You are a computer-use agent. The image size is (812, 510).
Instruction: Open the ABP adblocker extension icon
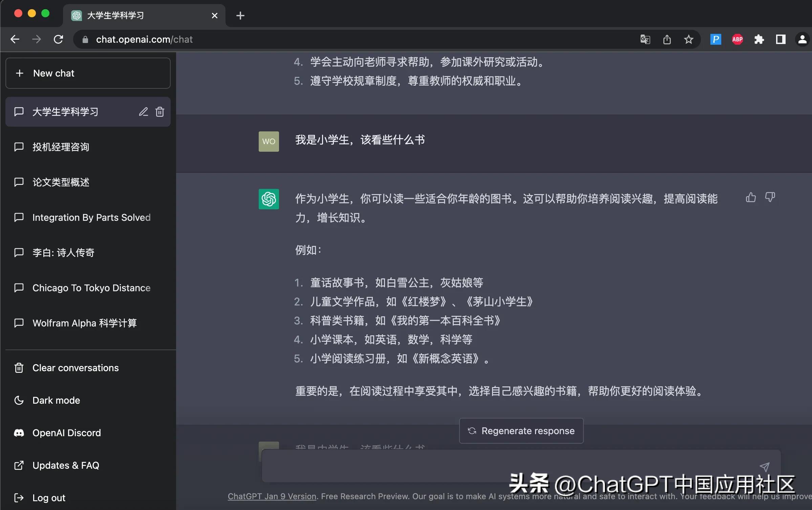(737, 39)
